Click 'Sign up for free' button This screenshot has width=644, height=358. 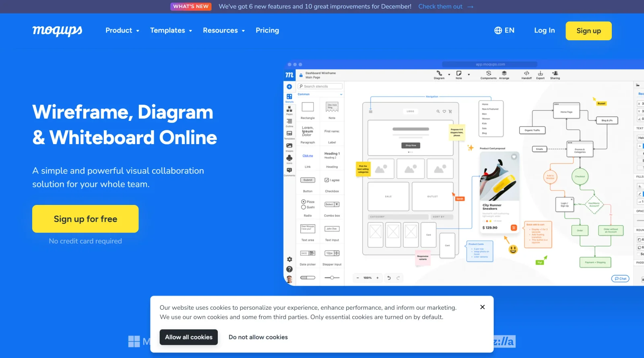[x=85, y=219]
